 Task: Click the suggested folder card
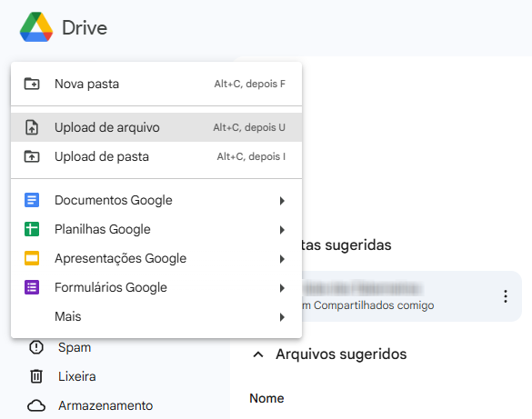coord(411,296)
